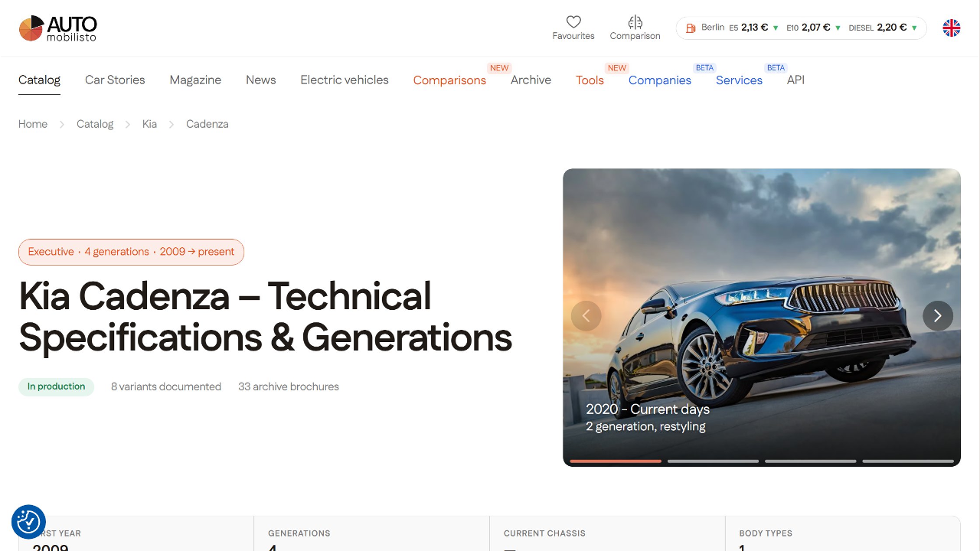Image resolution: width=980 pixels, height=551 pixels.
Task: Click the Cadenza breadcrumb
Action: click(207, 124)
